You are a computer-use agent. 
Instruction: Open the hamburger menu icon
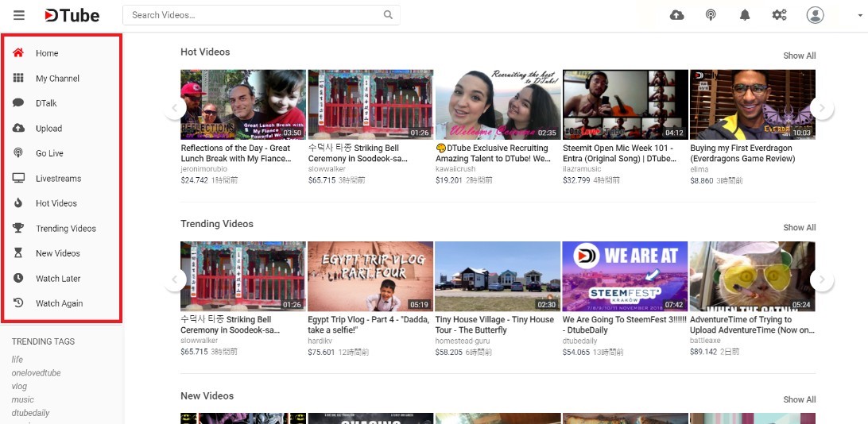pos(19,15)
